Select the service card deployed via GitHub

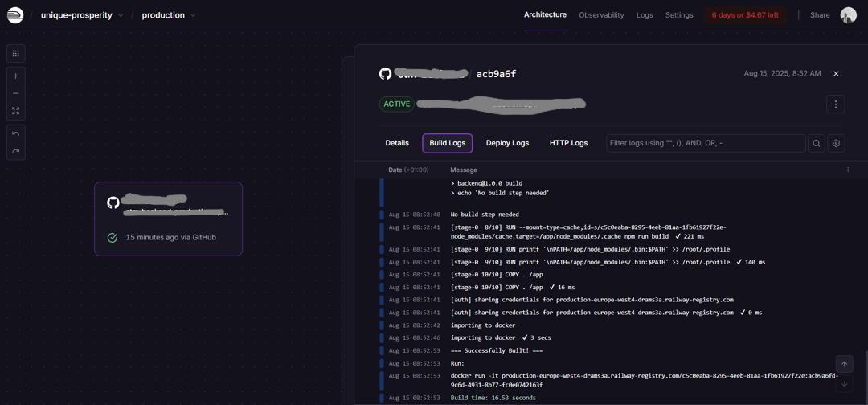click(x=168, y=219)
